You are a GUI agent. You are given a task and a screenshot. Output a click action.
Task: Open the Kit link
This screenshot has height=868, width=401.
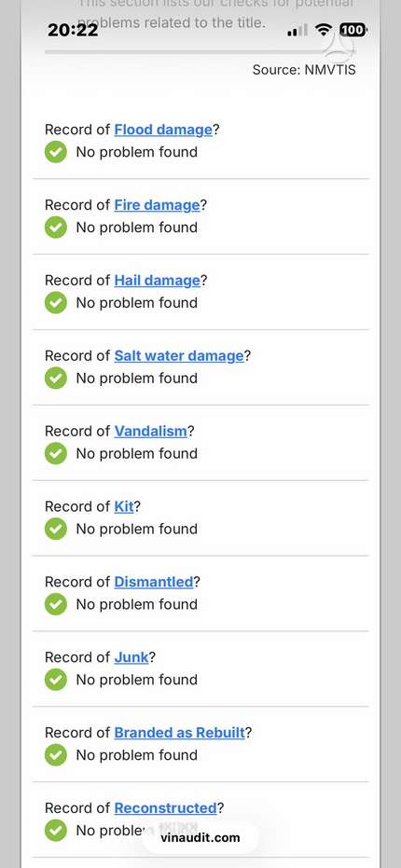point(124,506)
